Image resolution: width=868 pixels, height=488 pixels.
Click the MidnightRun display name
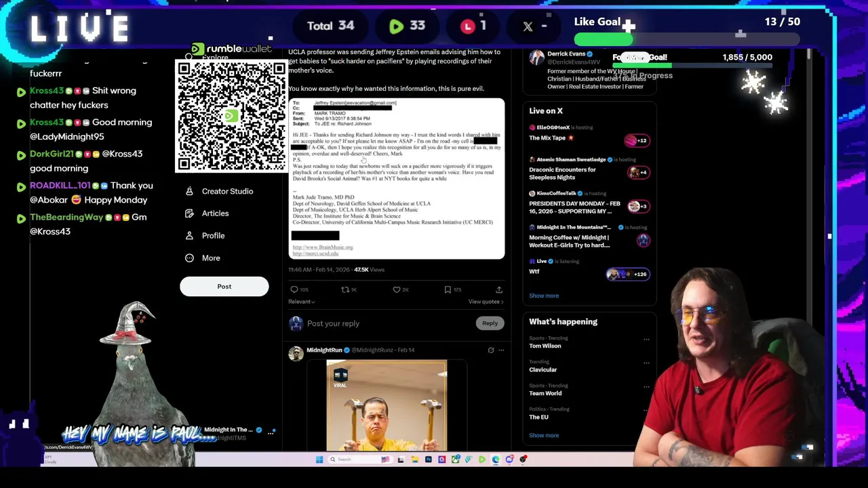(x=324, y=350)
